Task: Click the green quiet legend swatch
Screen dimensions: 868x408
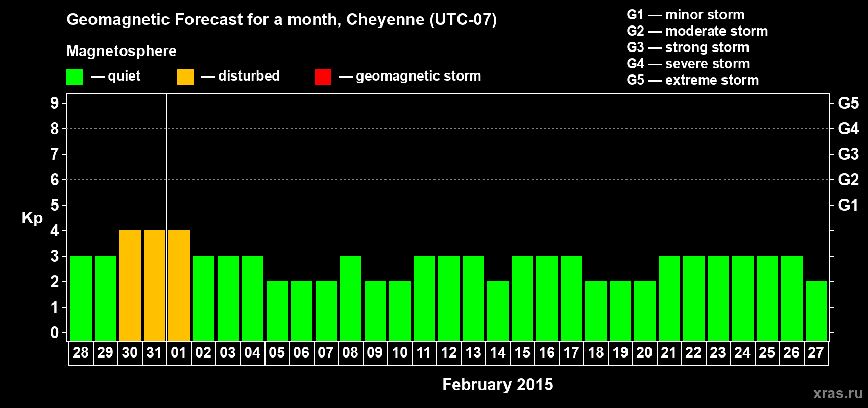Action: pyautogui.click(x=75, y=77)
